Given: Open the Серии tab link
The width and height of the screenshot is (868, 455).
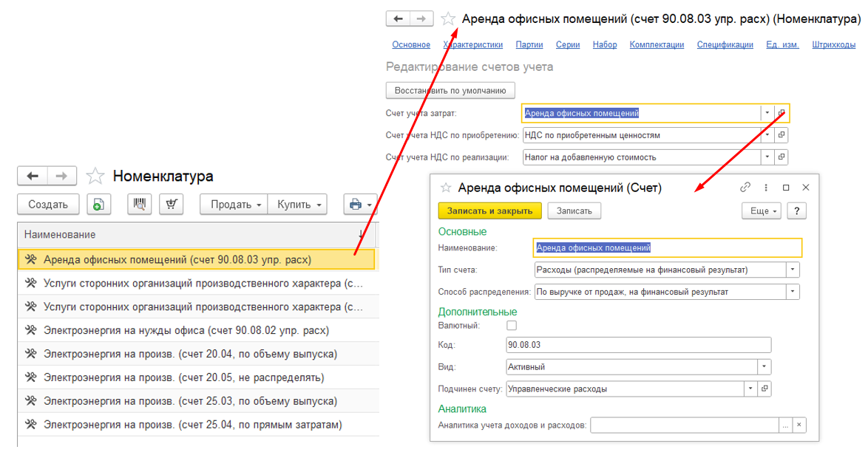Looking at the screenshot, I should pyautogui.click(x=568, y=45).
